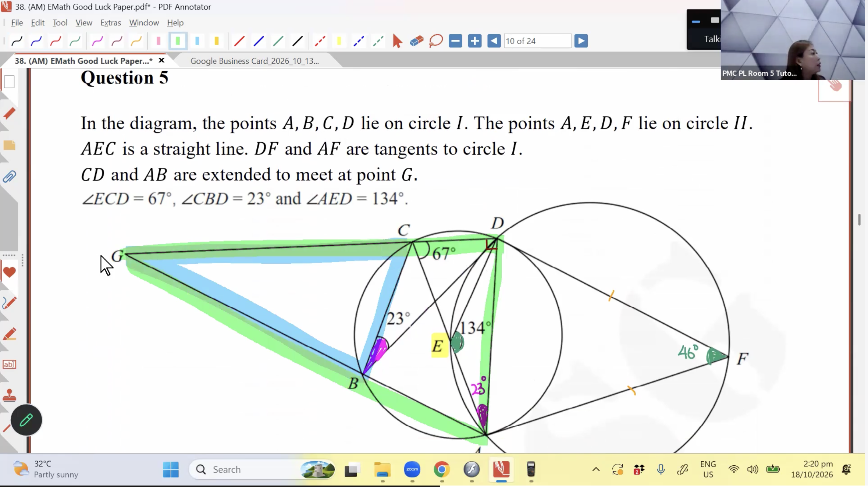Choose the green highlighter marker
Screen dimensions: 868x487
[x=178, y=41]
